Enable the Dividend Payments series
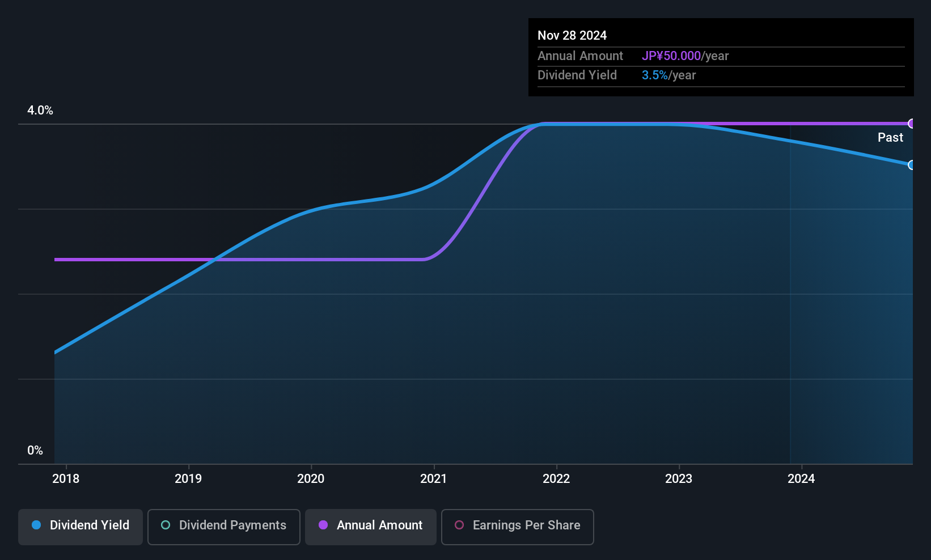Viewport: 931px width, 560px height. [224, 527]
